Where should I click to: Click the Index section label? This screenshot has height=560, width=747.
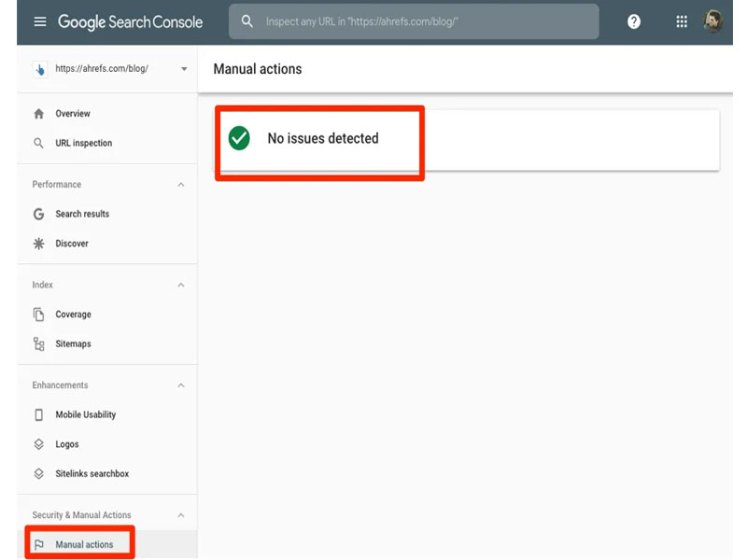[42, 286]
